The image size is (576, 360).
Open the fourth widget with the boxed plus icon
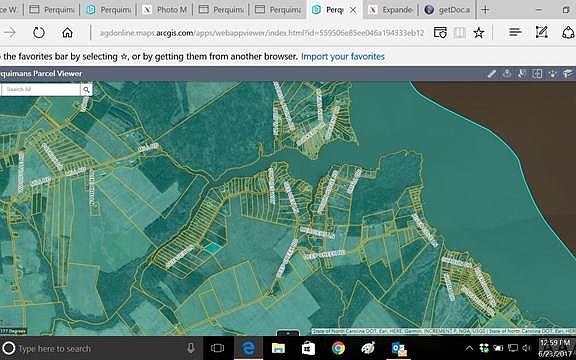pos(537,74)
